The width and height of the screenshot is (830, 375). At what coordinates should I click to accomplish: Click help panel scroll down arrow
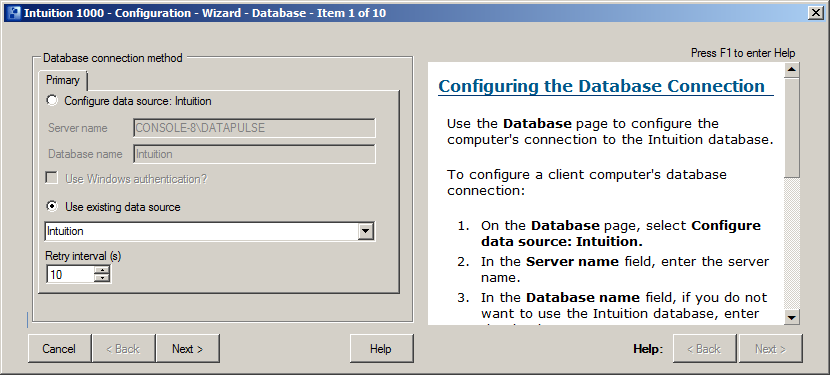[792, 317]
